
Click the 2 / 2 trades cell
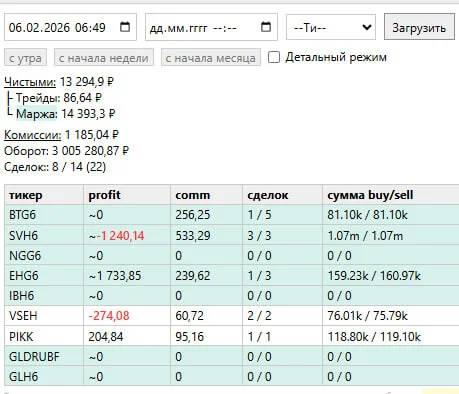click(282, 316)
